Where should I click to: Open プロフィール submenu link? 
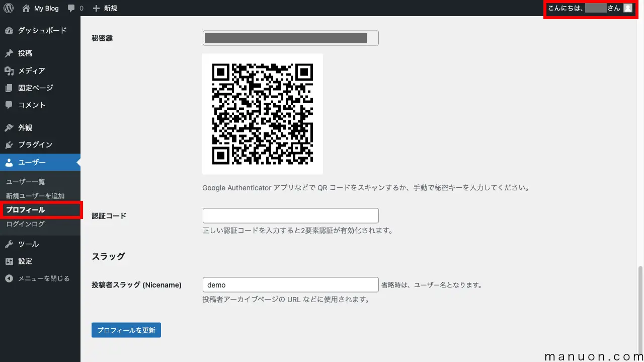coord(25,210)
